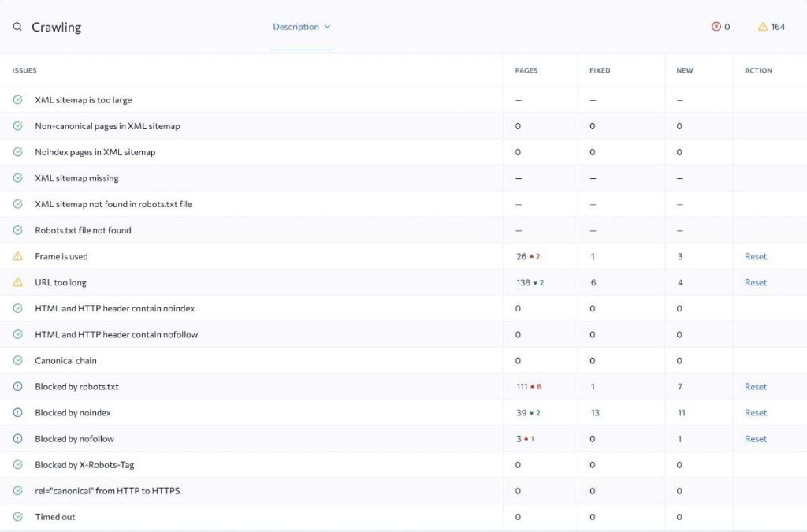
Task: Sort by the Pages column header
Action: [x=526, y=70]
